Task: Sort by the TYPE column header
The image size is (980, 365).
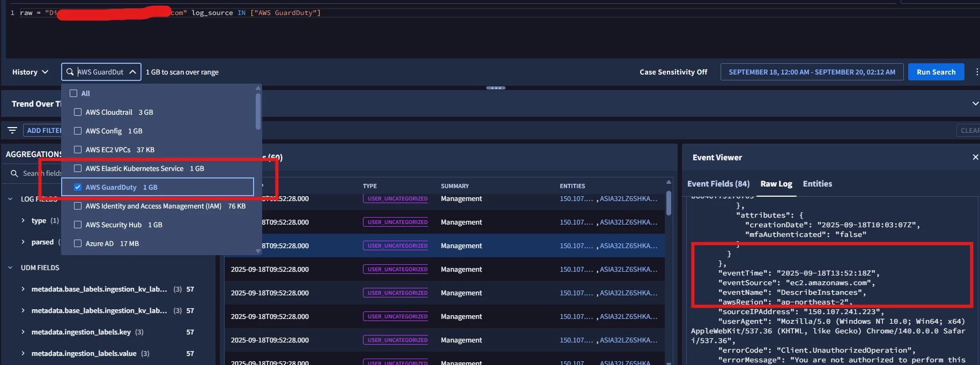Action: point(370,186)
